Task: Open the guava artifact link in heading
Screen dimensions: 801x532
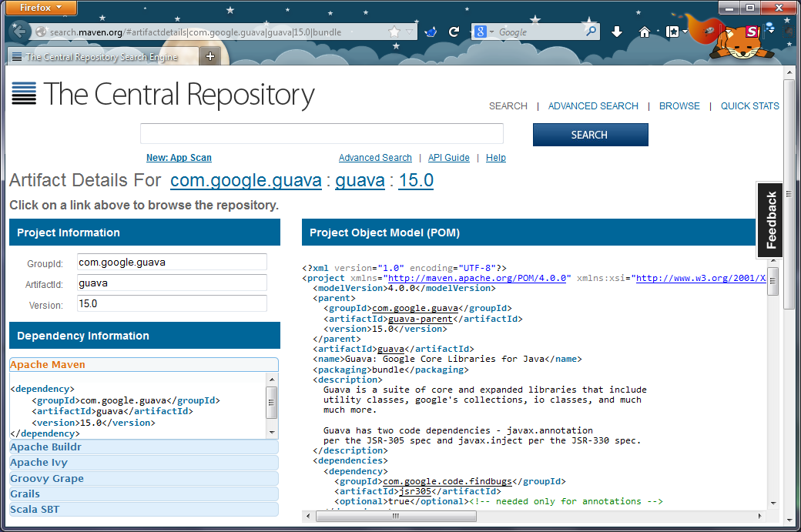Action: click(360, 180)
